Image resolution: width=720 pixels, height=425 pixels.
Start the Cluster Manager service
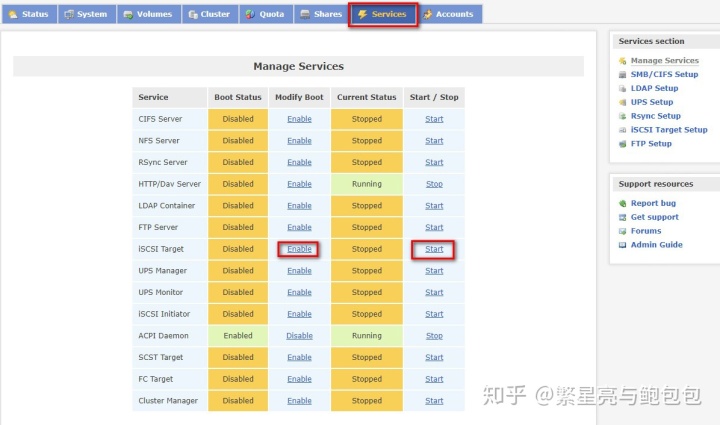434,401
